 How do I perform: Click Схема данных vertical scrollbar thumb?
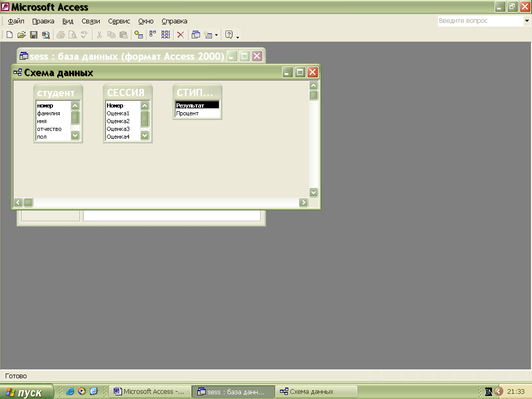click(313, 95)
